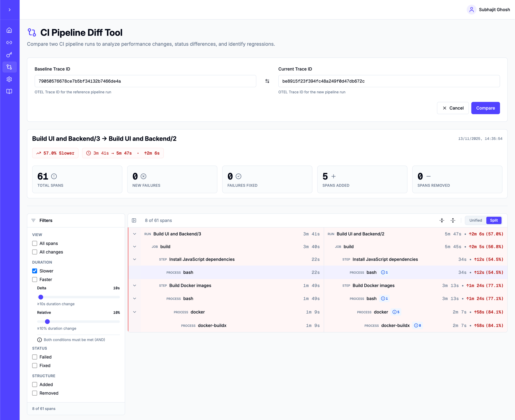Click the Relative percentage slider handle
The width and height of the screenshot is (515, 420).
pyautogui.click(x=47, y=321)
